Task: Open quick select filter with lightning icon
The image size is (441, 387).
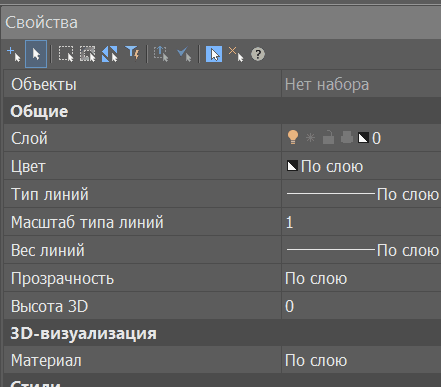Action: tap(133, 53)
